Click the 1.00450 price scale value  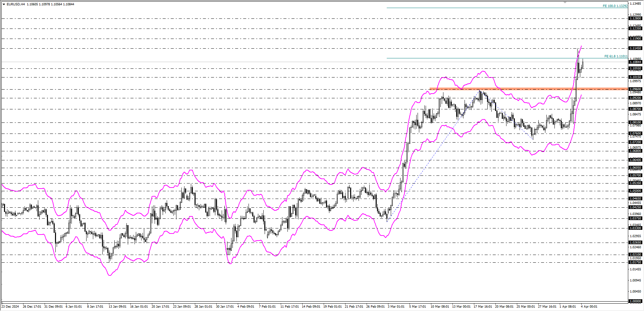tap(635, 291)
